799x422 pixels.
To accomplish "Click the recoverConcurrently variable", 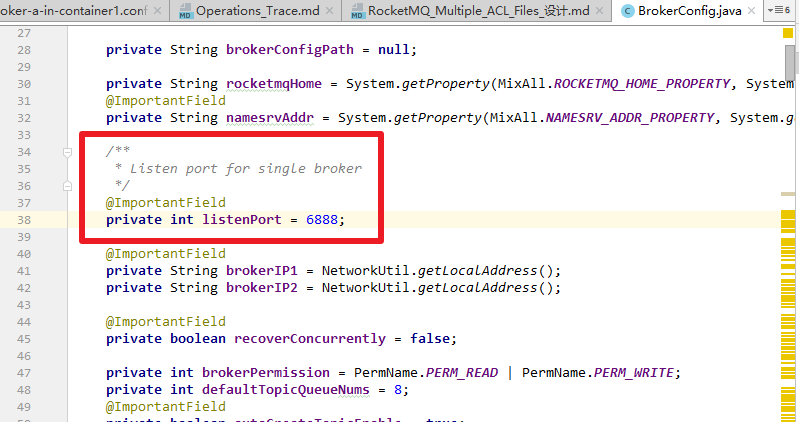I will (x=309, y=339).
